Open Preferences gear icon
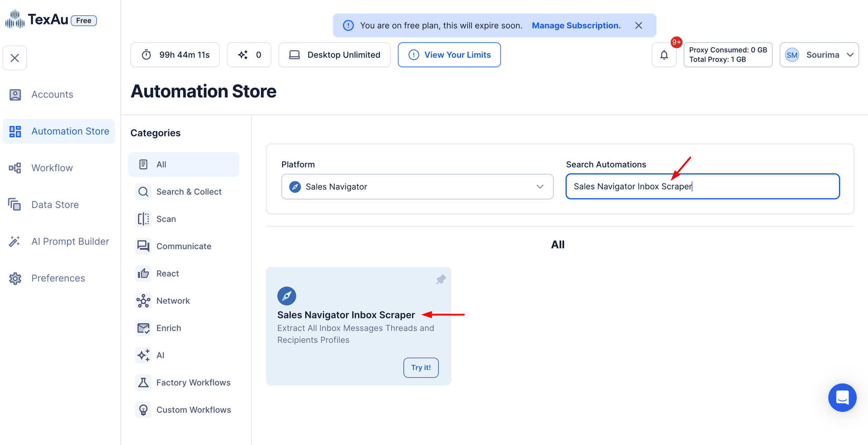This screenshot has width=868, height=445. point(15,278)
